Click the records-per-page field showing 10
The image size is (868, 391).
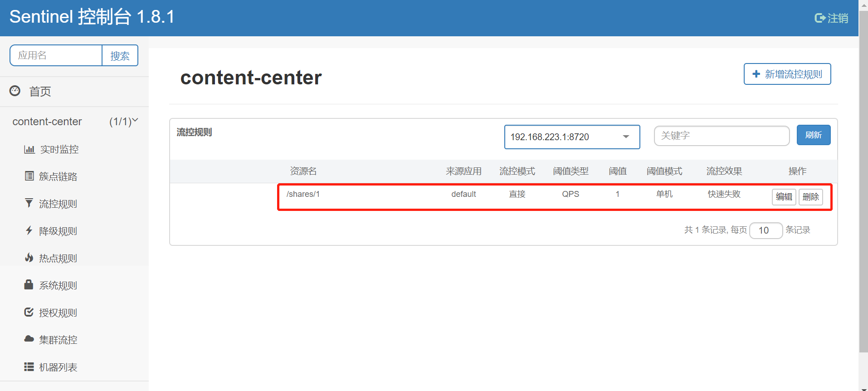[766, 230]
